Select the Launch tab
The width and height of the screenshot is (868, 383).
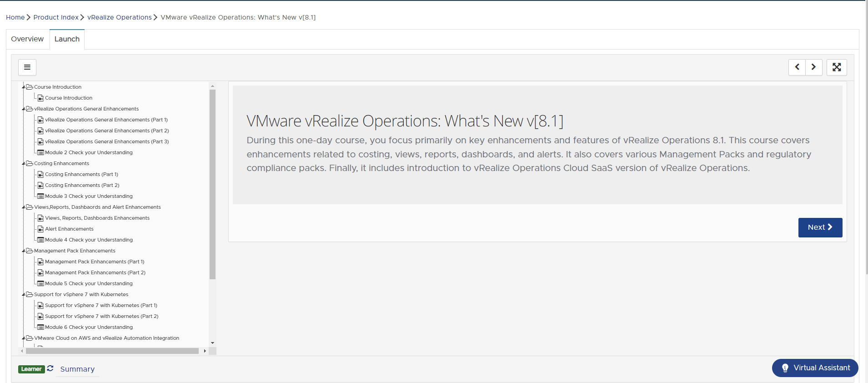(x=67, y=39)
